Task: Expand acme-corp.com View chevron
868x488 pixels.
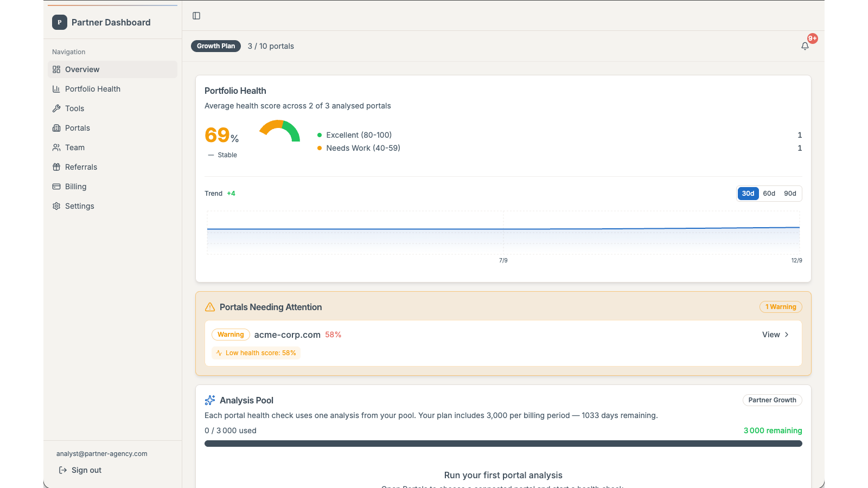Action: [x=787, y=335]
